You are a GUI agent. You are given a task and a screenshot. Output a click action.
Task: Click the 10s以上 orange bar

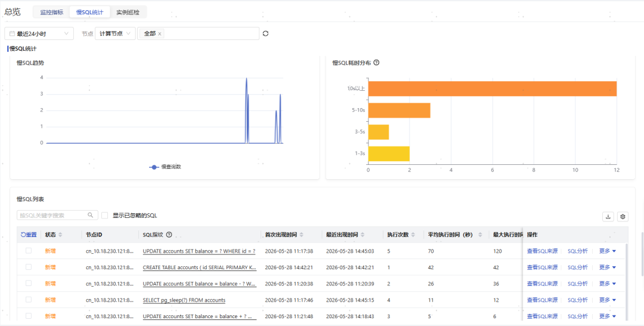[x=493, y=88]
